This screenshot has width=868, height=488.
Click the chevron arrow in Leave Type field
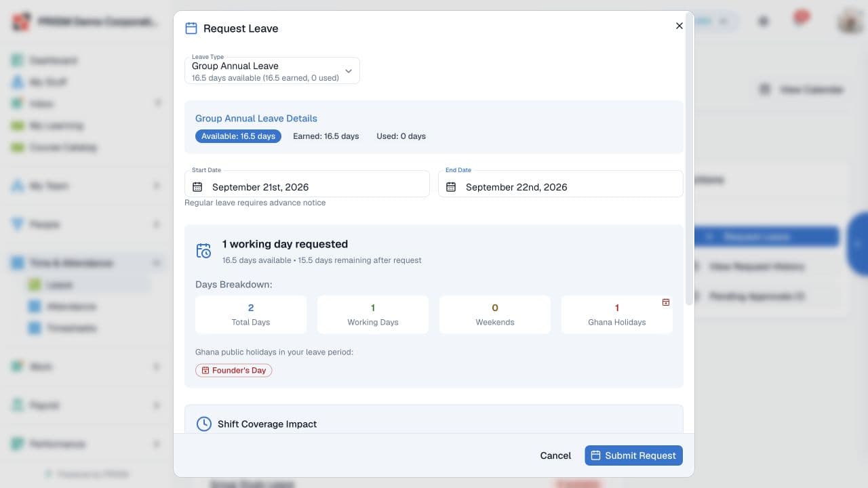[349, 71]
